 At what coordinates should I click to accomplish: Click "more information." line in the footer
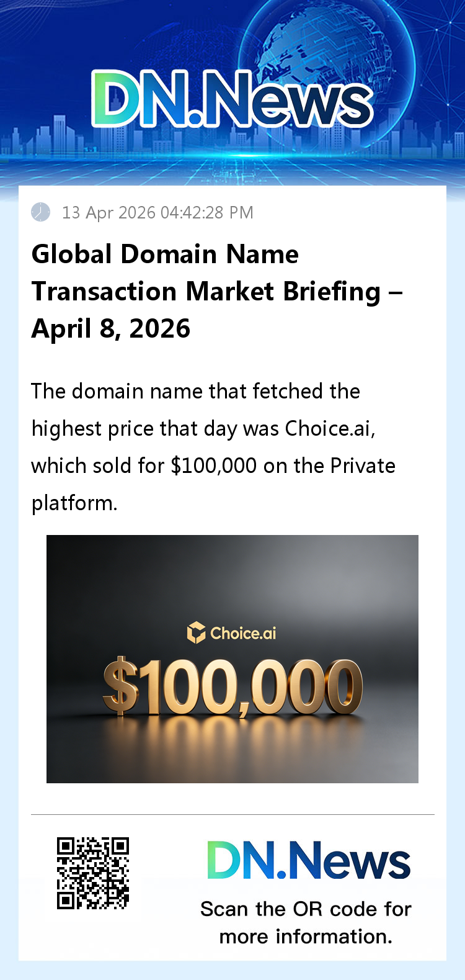pyautogui.click(x=306, y=937)
